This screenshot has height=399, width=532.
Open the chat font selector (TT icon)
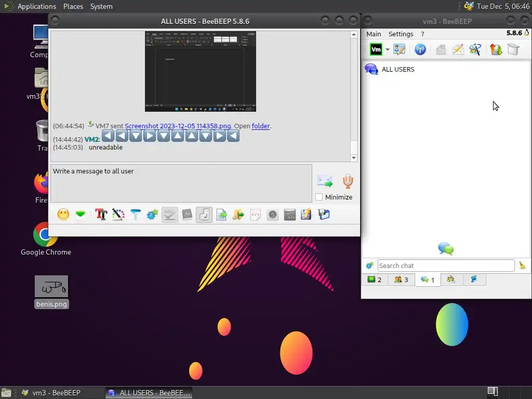coord(101,215)
